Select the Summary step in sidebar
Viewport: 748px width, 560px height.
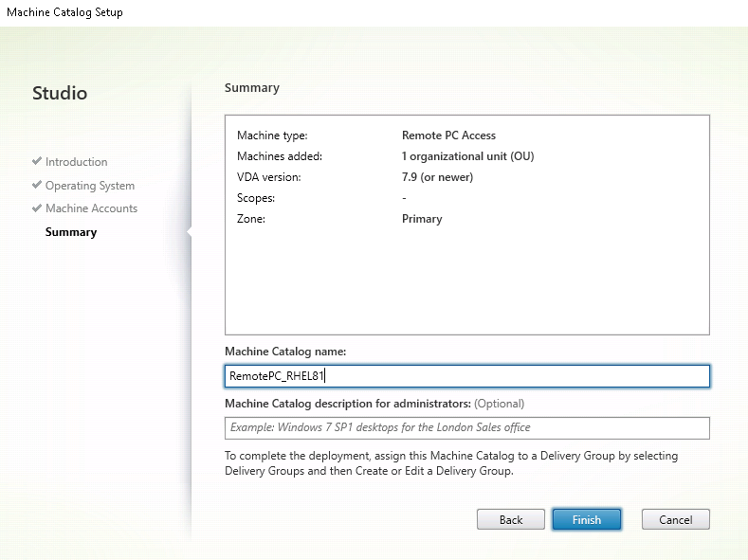pos(71,232)
